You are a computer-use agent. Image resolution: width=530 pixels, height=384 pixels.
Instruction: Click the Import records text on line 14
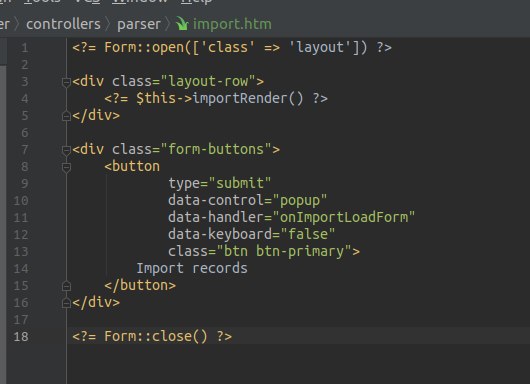192,268
